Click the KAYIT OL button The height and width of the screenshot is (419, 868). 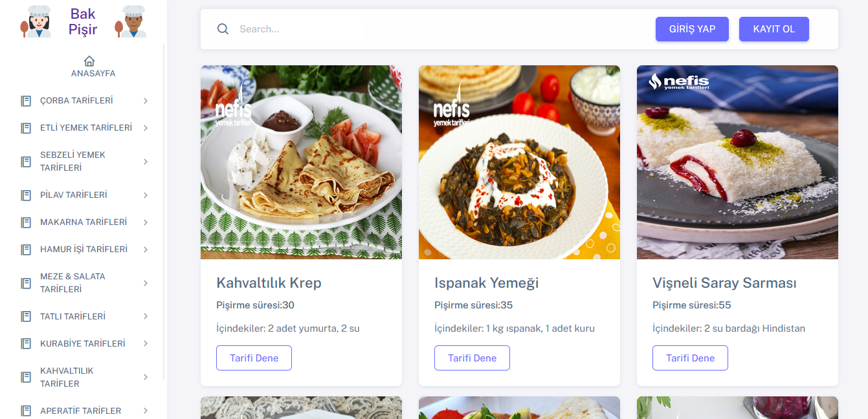pos(774,29)
